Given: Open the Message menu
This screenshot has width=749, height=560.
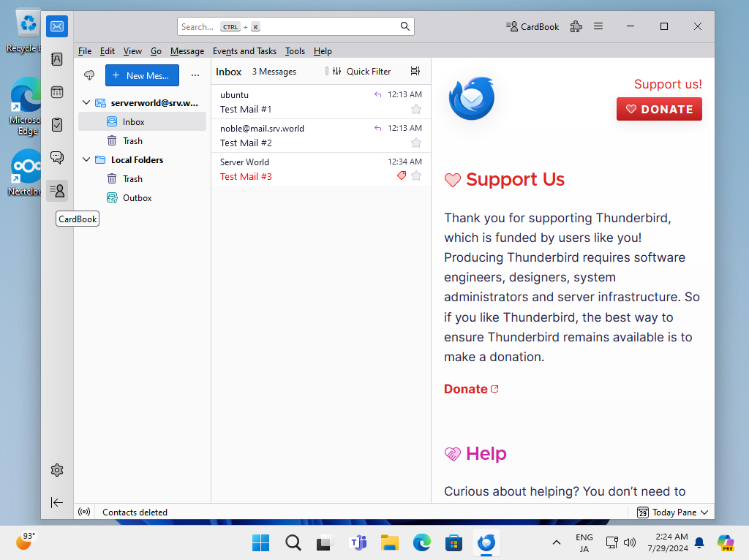Looking at the screenshot, I should 187,51.
